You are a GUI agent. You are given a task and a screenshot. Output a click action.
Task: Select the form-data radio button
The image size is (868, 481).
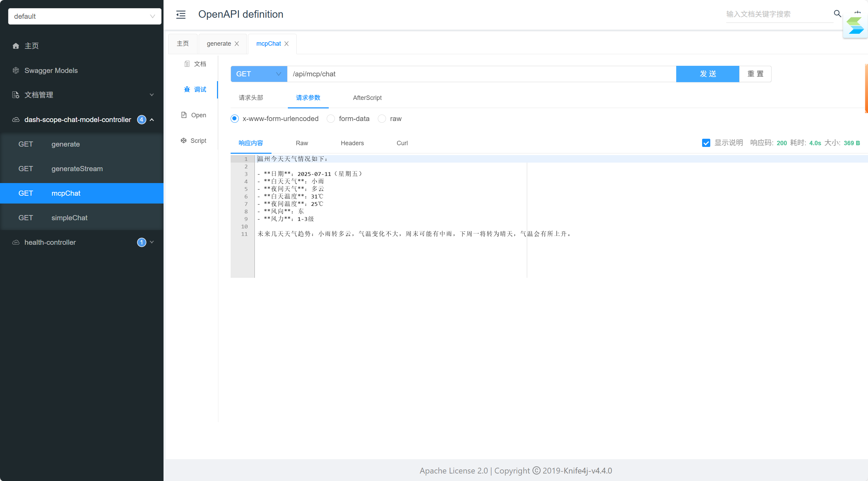click(x=330, y=119)
